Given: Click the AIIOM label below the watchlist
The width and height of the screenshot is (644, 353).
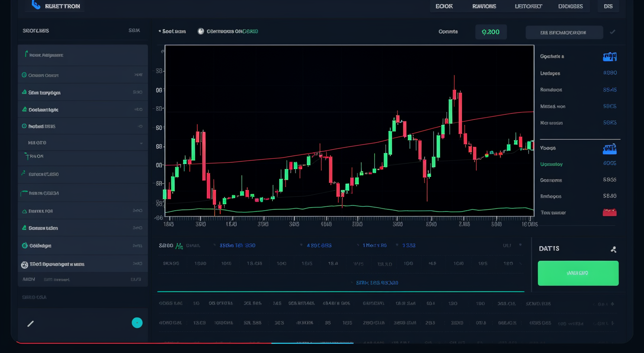Looking at the screenshot, I should (x=29, y=279).
